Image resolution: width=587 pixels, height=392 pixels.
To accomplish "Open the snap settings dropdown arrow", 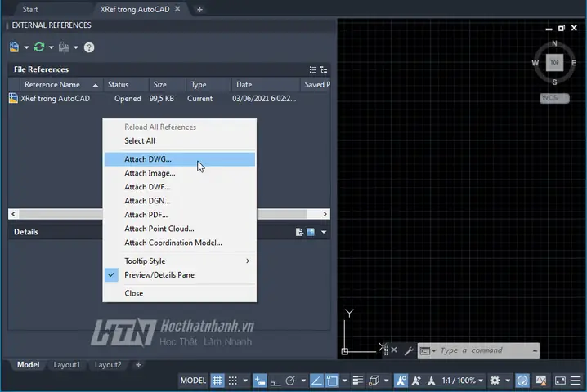I will point(245,381).
